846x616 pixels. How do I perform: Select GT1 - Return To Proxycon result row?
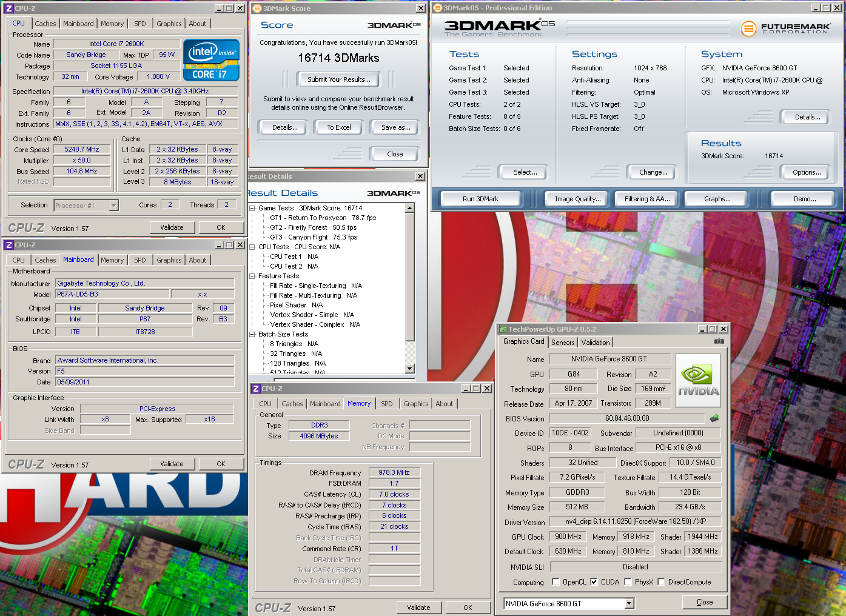[323, 218]
